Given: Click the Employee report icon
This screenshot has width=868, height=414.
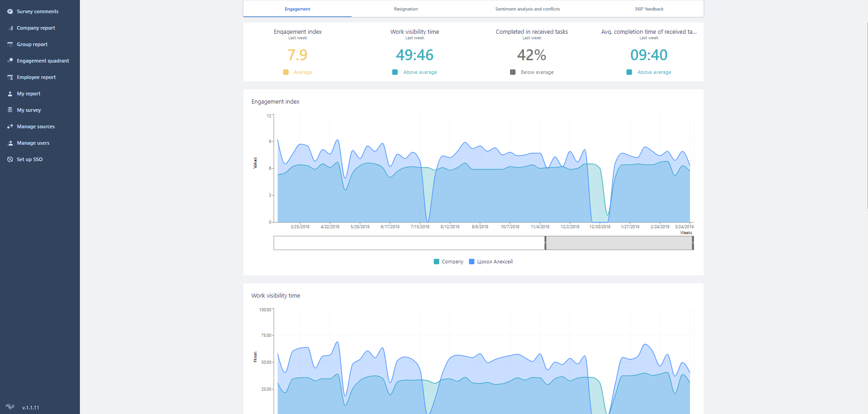Looking at the screenshot, I should click(10, 77).
